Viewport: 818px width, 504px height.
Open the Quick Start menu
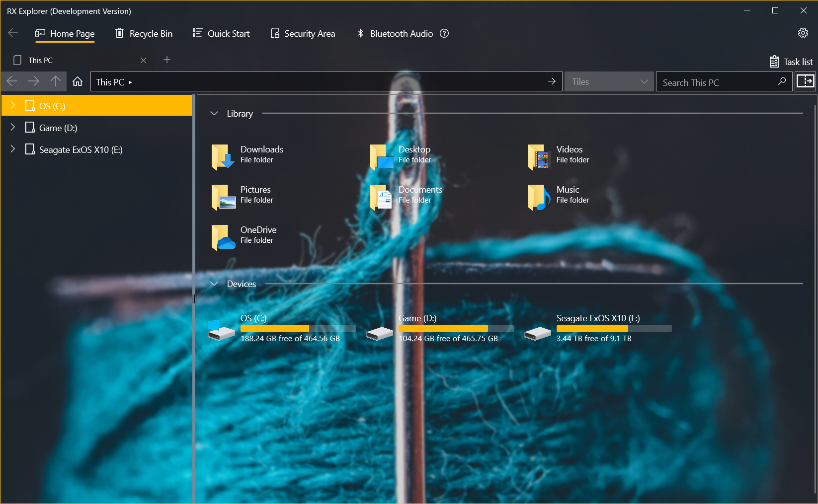[221, 34]
